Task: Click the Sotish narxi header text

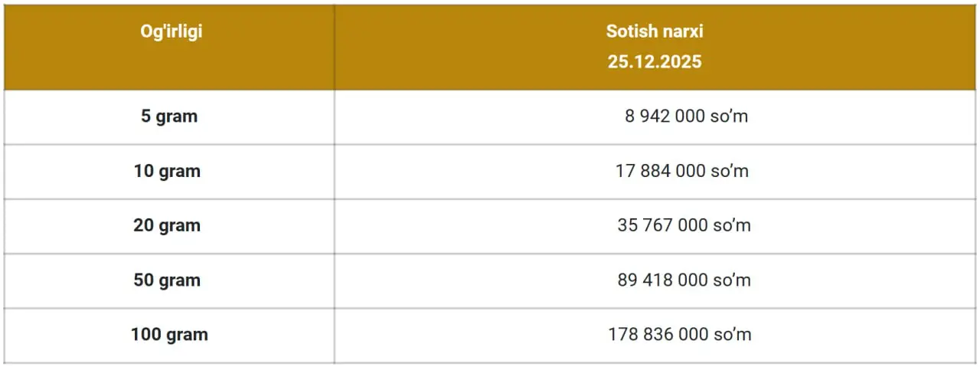Action: point(655,32)
